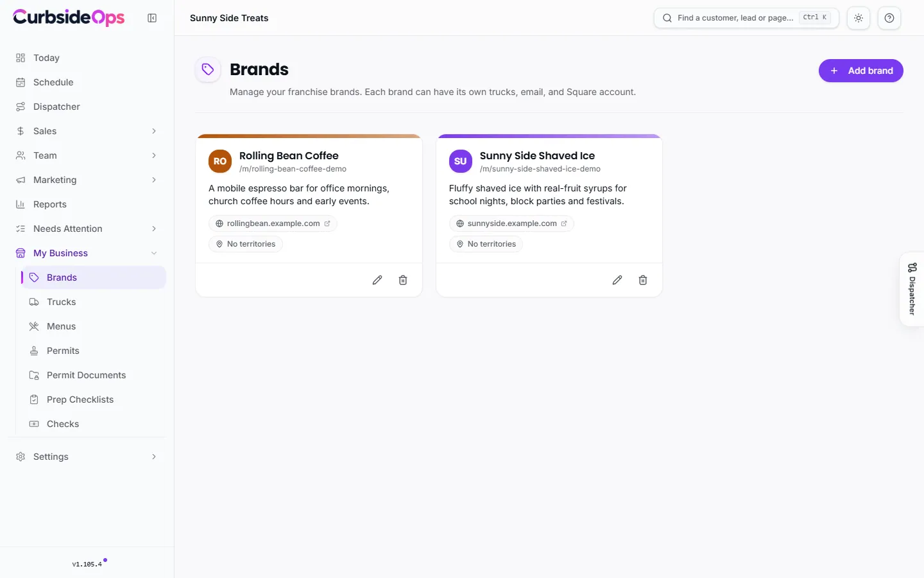Open Checks in the sidebar

pos(94,424)
